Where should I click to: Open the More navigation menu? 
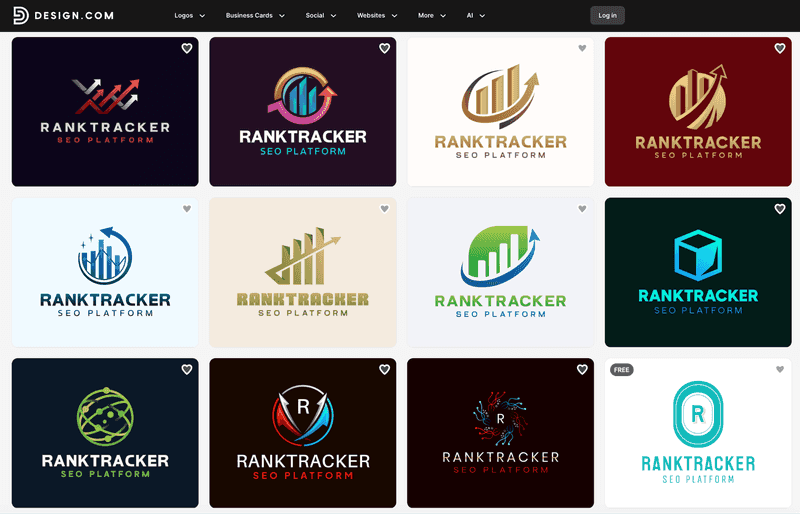[432, 16]
